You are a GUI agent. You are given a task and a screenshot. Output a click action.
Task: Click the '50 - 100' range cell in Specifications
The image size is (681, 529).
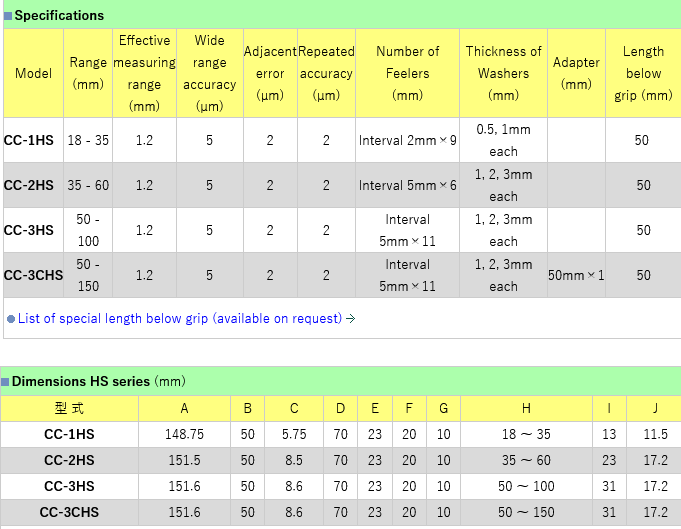[88, 230]
